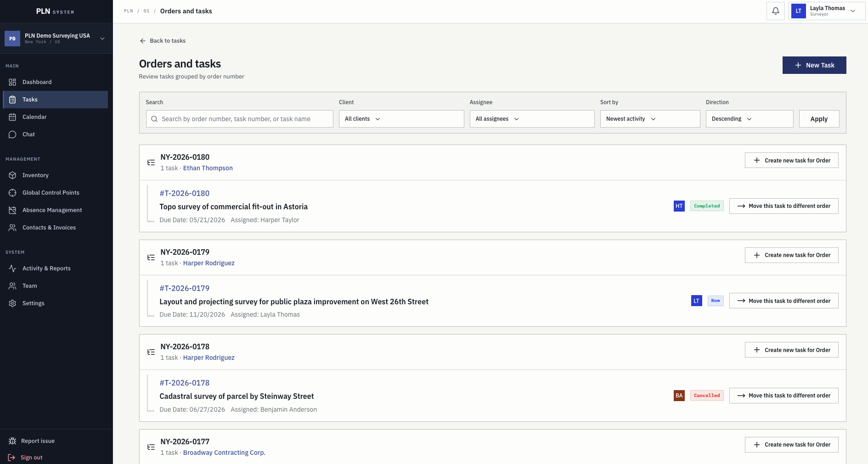This screenshot has width=868, height=464.
Task: Open Dashboard from sidebar menu
Action: coord(56,82)
